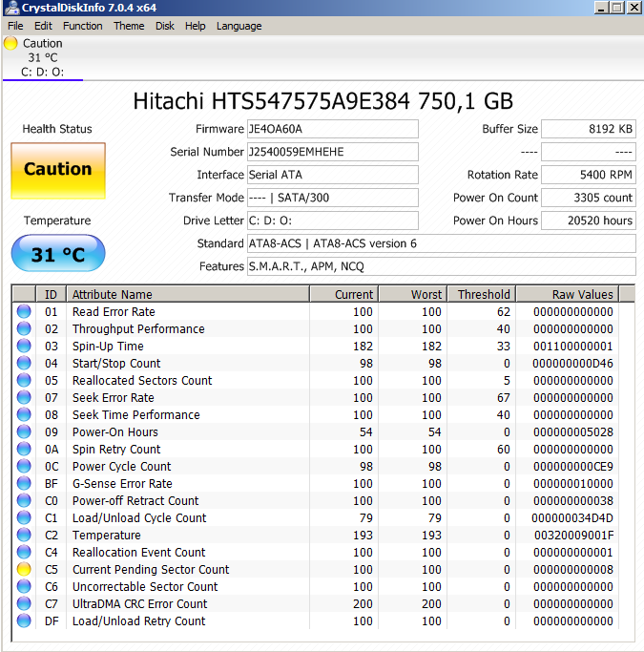Open the Edit menu

click(x=43, y=26)
